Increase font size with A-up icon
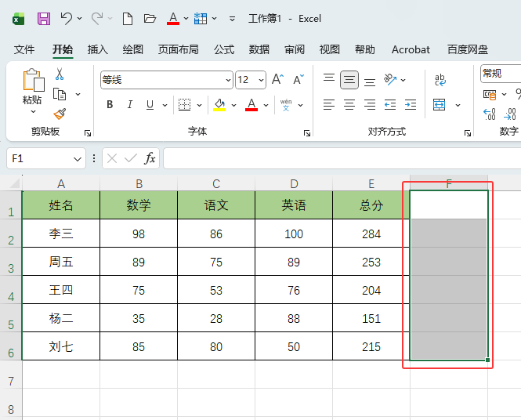Screen dimensions: 521x420 click(278, 80)
